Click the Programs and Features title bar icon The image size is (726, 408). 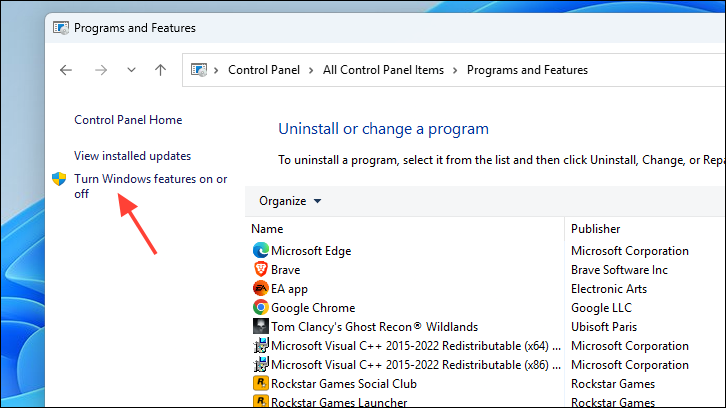tap(61, 28)
